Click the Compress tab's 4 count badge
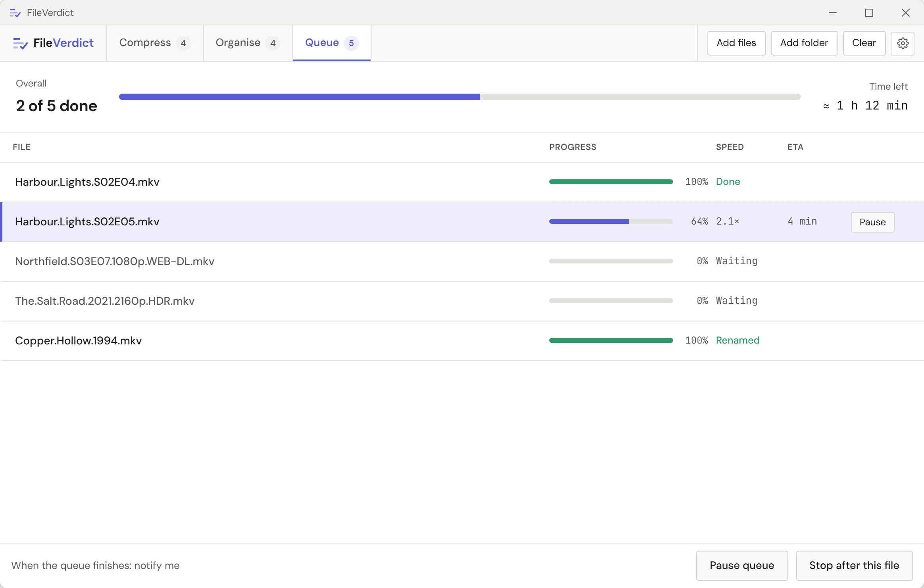This screenshot has height=588, width=924. coord(183,43)
